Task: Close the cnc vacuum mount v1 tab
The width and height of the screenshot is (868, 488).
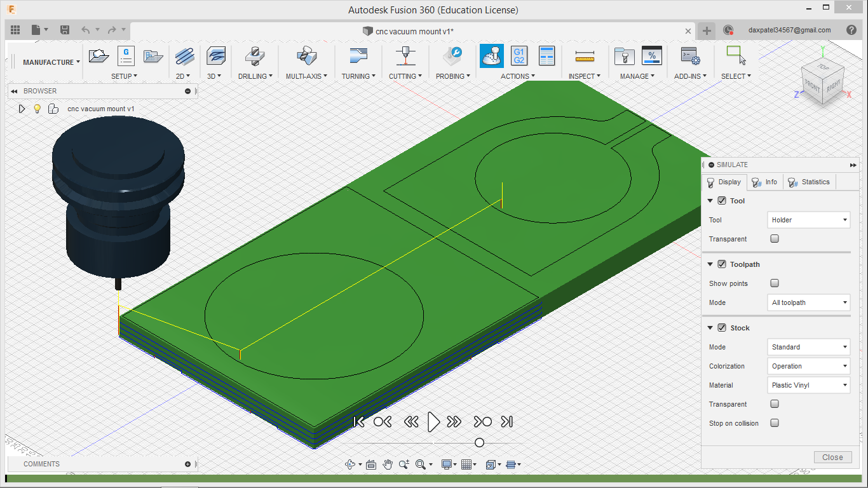Action: (x=688, y=30)
